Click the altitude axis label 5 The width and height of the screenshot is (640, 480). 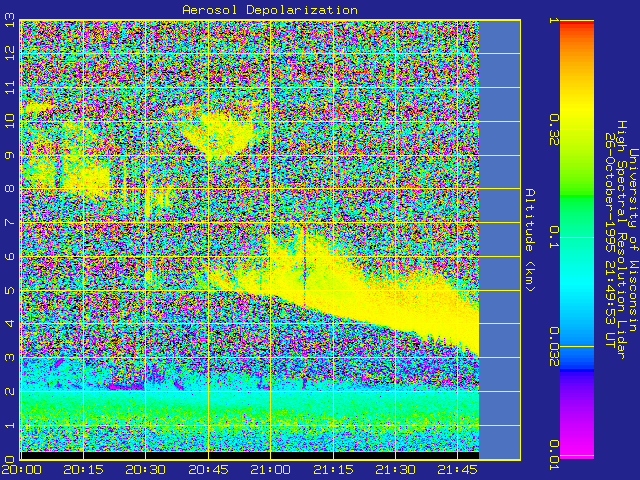click(x=10, y=291)
